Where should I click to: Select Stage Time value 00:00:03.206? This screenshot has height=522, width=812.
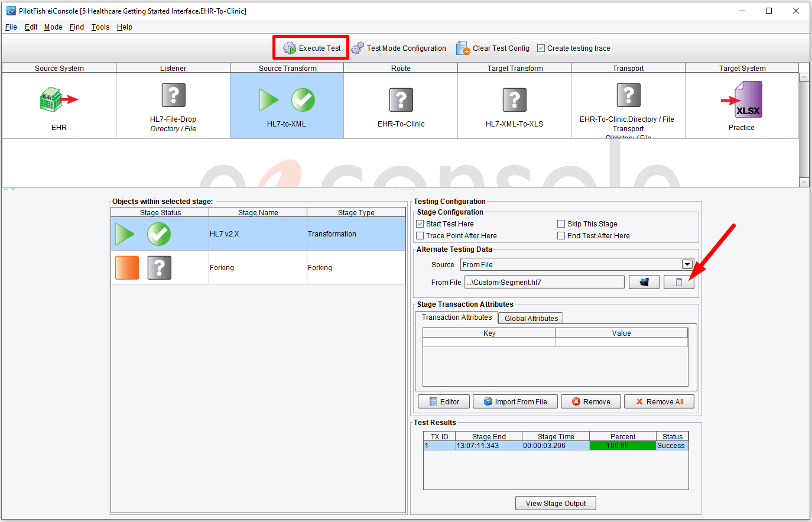click(x=556, y=446)
